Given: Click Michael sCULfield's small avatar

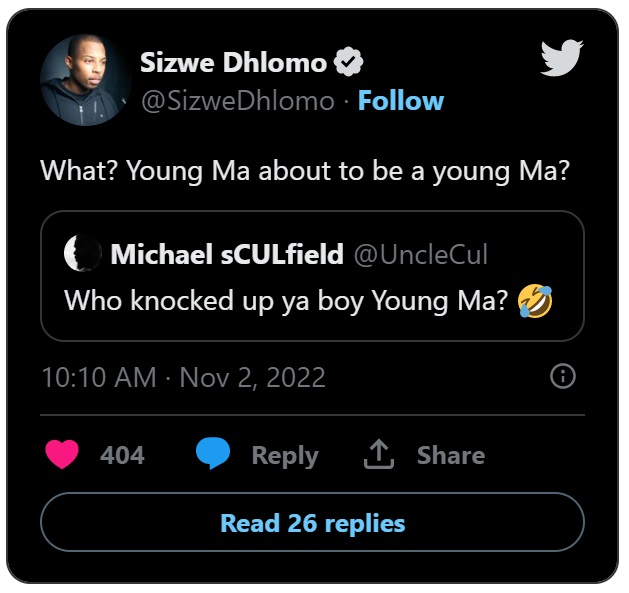Looking at the screenshot, I should pyautogui.click(x=81, y=254).
